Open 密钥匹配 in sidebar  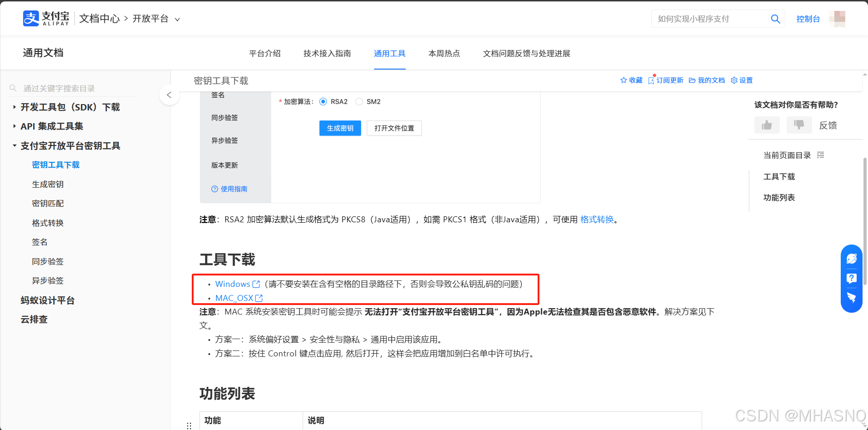(48, 204)
